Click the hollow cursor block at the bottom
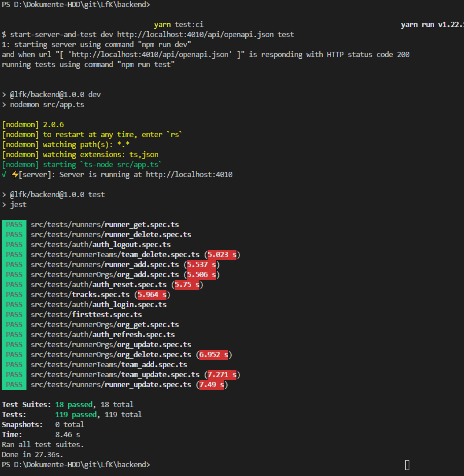Image resolution: width=464 pixels, height=476 pixels. (x=408, y=465)
